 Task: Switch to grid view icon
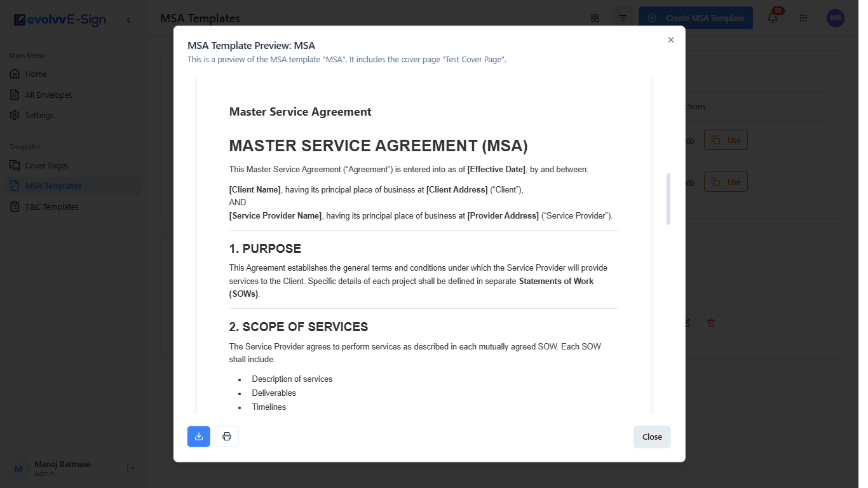point(595,18)
